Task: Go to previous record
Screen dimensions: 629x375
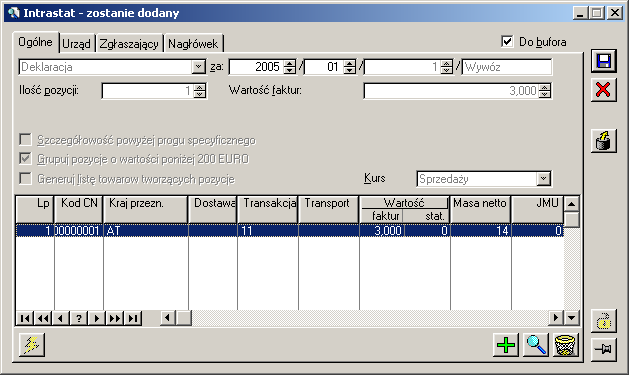Action: 61,318
